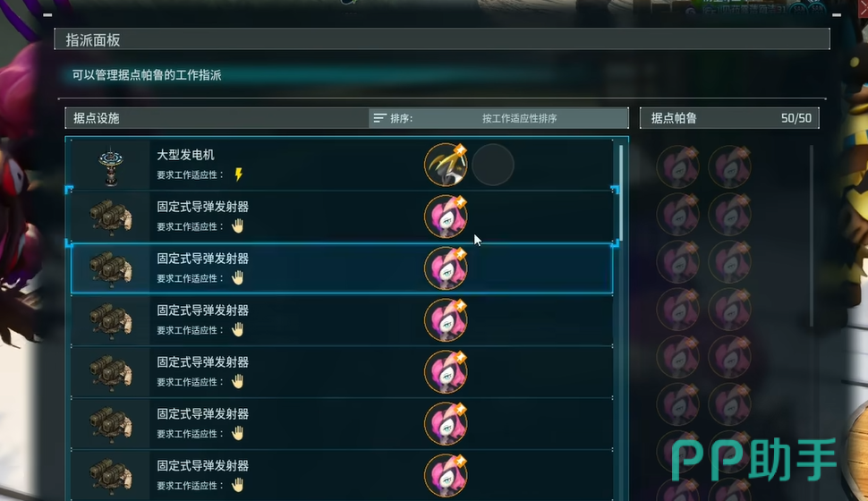Click the large generator facility icon
Image resolution: width=868 pixels, height=501 pixels.
tap(111, 166)
